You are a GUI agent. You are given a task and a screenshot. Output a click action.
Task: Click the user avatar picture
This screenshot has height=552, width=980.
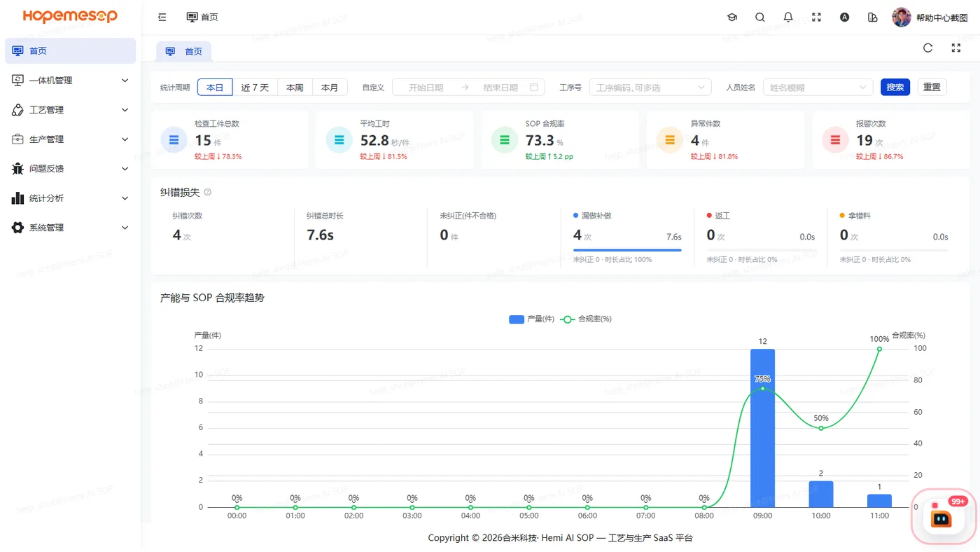click(x=902, y=17)
